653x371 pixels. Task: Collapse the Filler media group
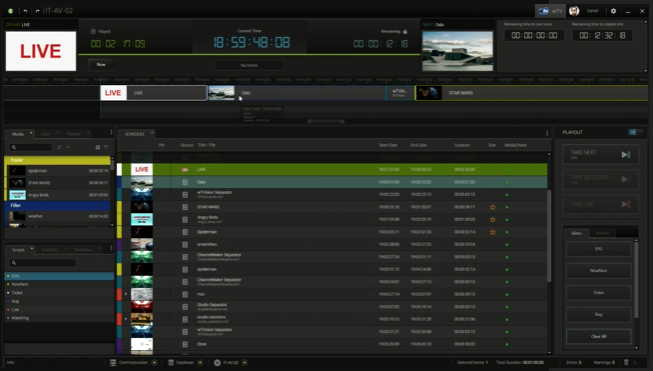tap(57, 205)
